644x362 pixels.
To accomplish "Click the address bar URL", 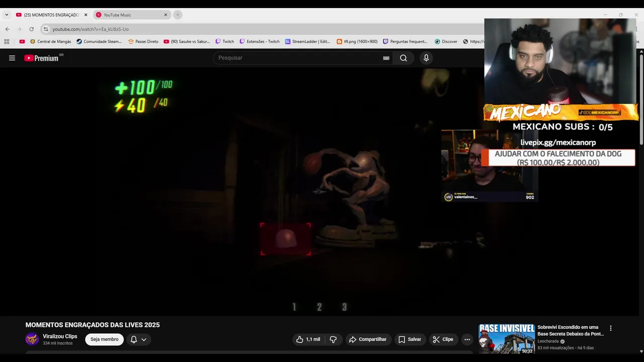I will 91,29.
